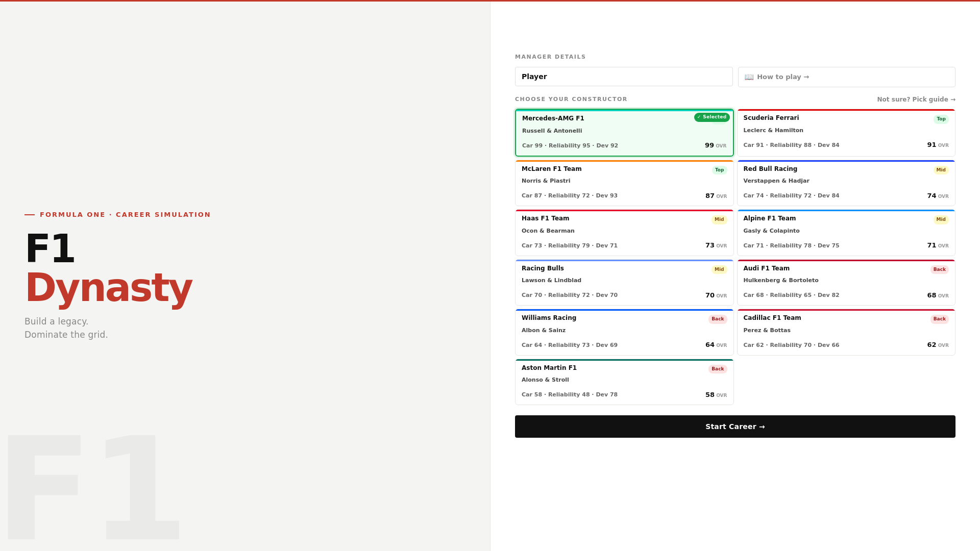980x551 pixels.
Task: Select Williams Racing as constructor
Action: point(624,332)
